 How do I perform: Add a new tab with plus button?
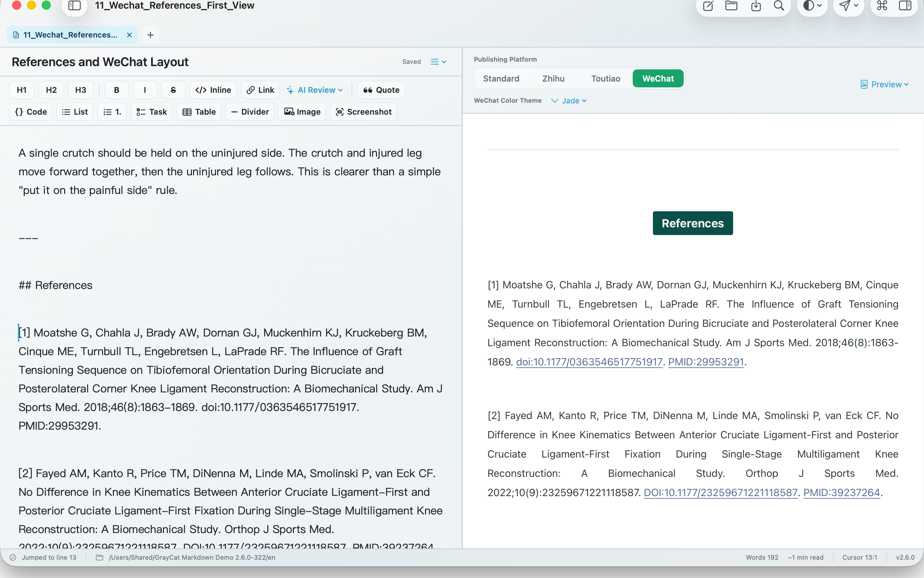150,35
